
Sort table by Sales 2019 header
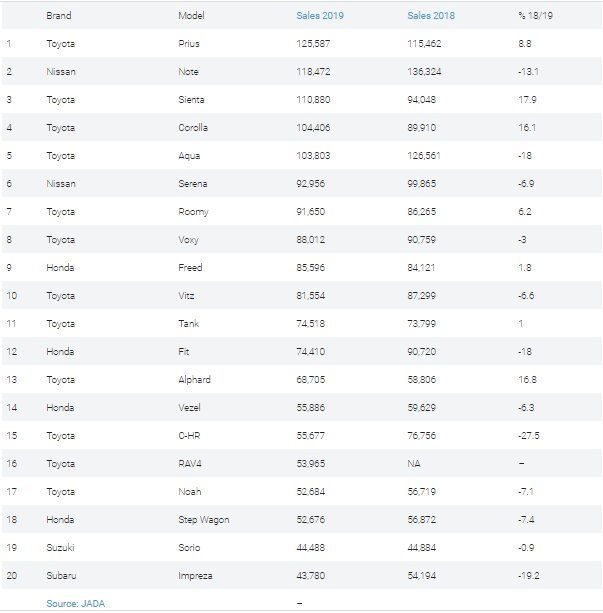[320, 16]
